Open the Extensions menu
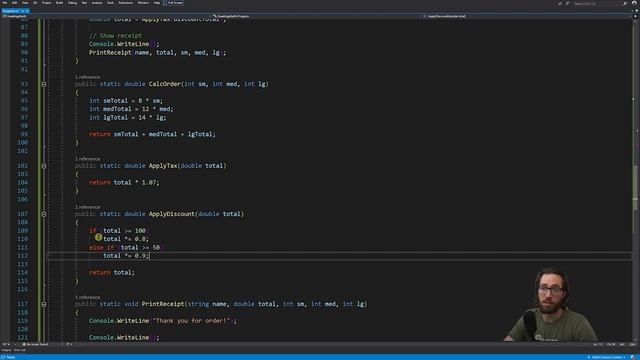 [x=126, y=3]
